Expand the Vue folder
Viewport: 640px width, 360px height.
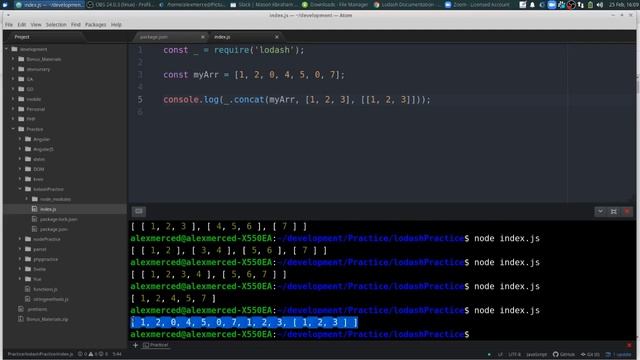[x=20, y=279]
